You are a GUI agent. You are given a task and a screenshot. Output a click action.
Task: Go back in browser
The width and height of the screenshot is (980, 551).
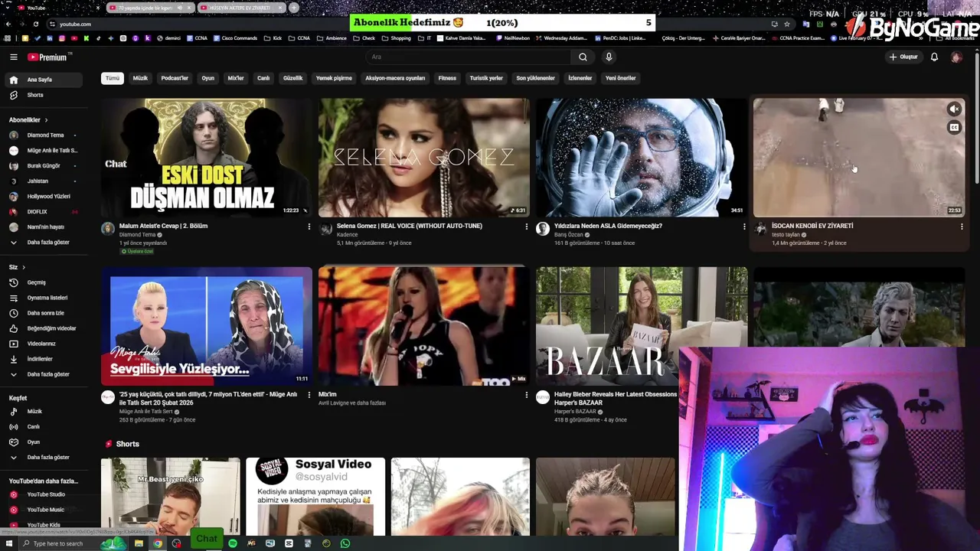(x=8, y=24)
